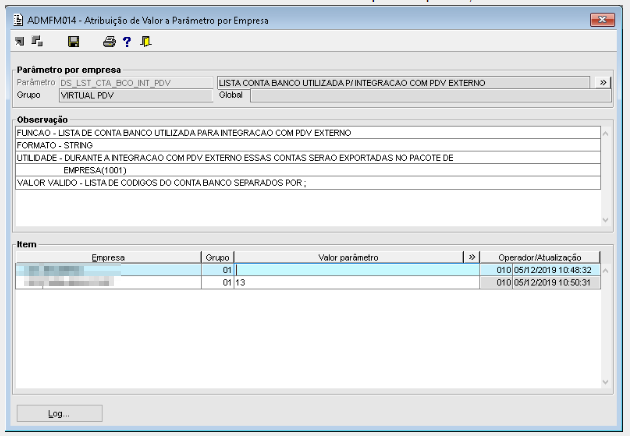Click the Grupo field VIRTUAL PDV
Image resolution: width=630 pixels, height=436 pixels.
click(136, 96)
